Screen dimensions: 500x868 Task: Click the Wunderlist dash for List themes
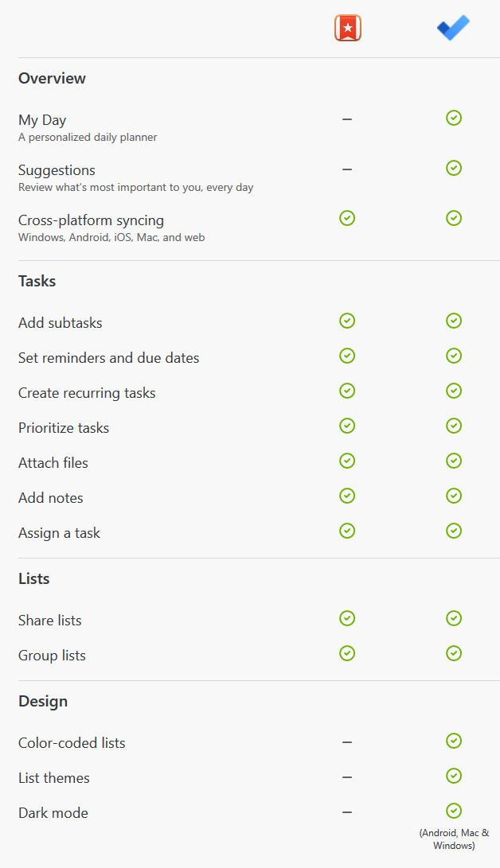[347, 777]
